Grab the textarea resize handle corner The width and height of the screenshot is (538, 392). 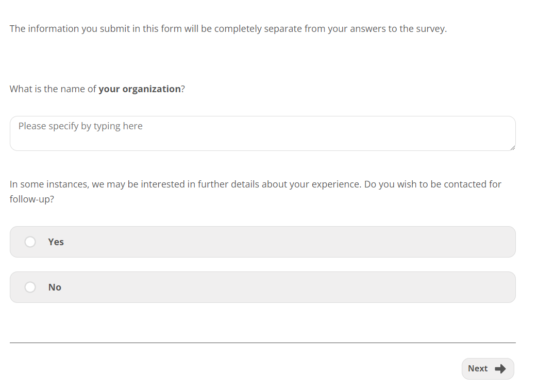click(512, 148)
